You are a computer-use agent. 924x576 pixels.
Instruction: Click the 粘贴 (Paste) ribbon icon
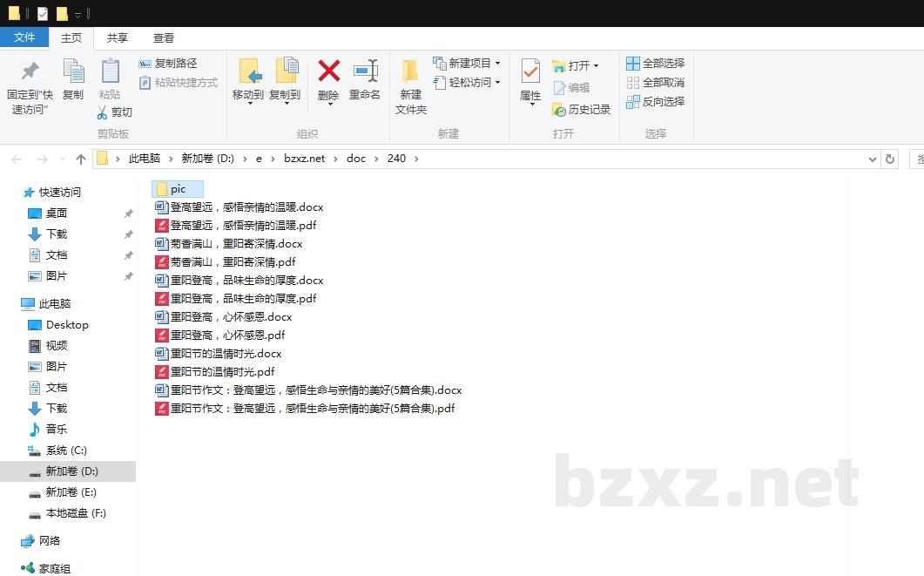point(109,78)
